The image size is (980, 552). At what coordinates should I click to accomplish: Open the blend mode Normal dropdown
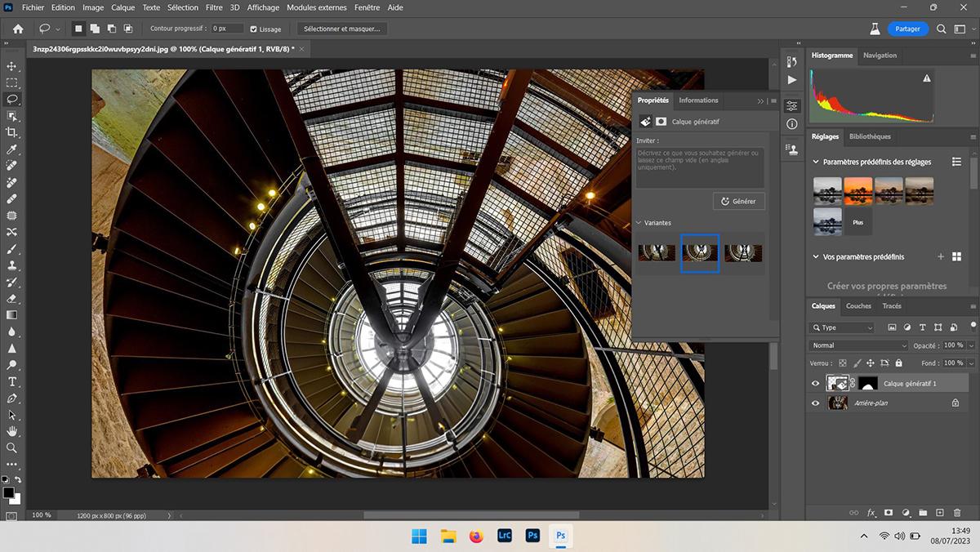pos(857,345)
